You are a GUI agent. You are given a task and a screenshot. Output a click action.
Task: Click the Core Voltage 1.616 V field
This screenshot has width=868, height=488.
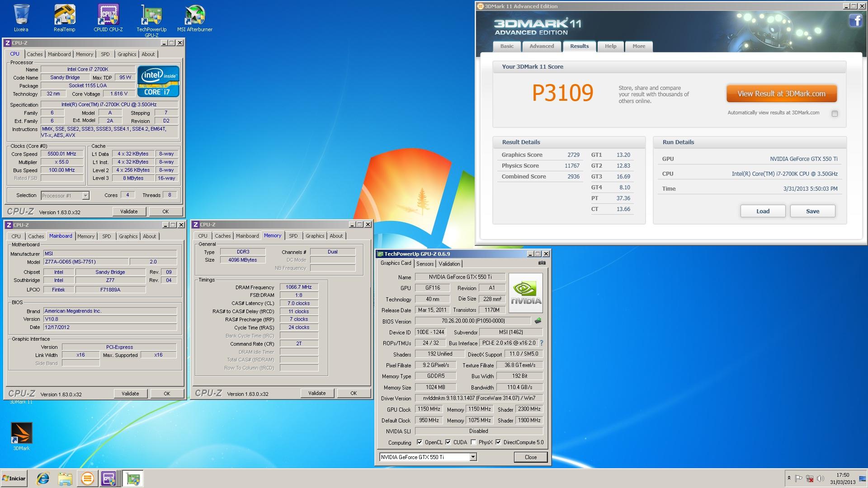(119, 94)
